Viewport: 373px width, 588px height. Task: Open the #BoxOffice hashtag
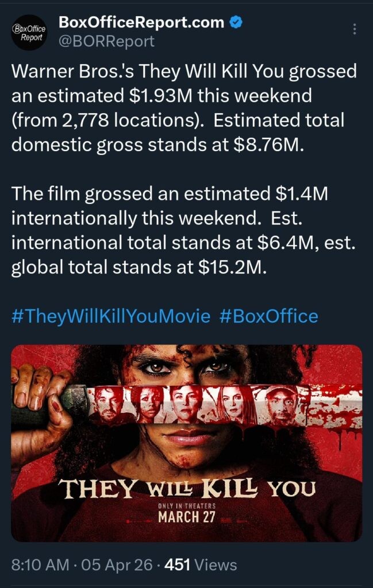pos(268,316)
